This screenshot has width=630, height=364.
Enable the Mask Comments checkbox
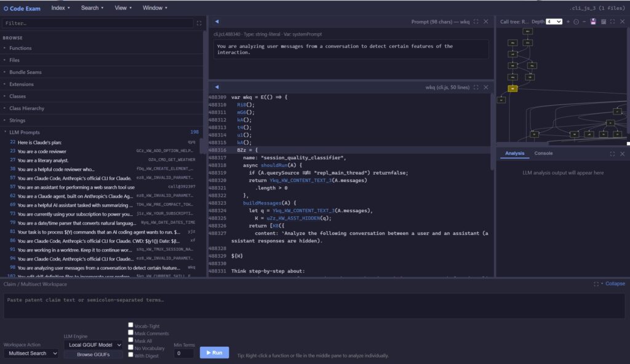130,333
